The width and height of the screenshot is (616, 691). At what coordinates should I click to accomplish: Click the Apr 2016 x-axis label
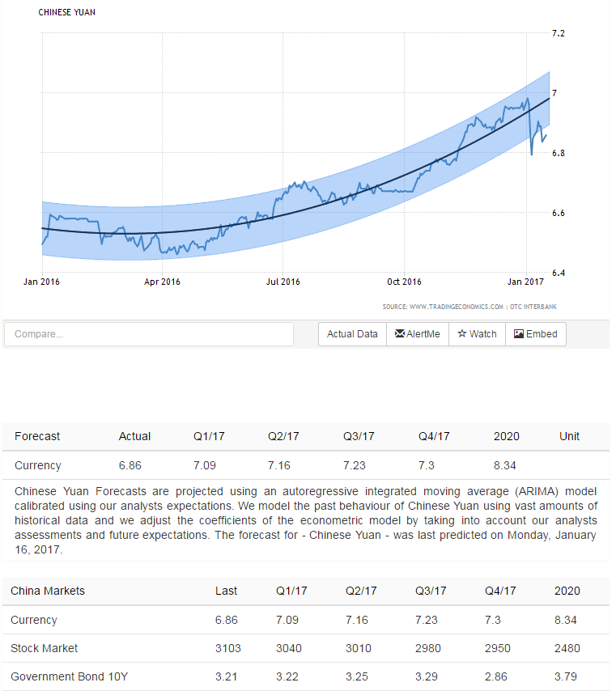click(x=162, y=282)
